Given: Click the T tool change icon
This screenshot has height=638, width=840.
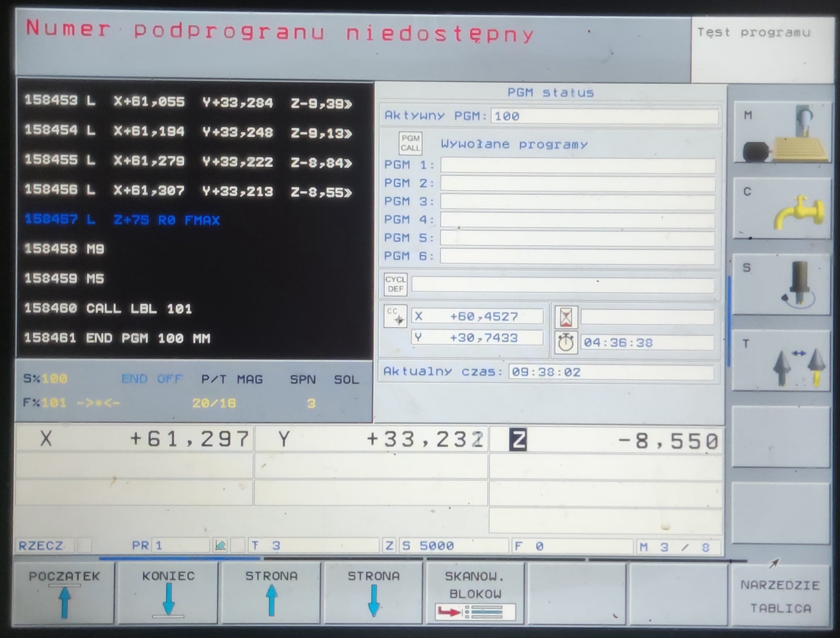Looking at the screenshot, I should 781,361.
